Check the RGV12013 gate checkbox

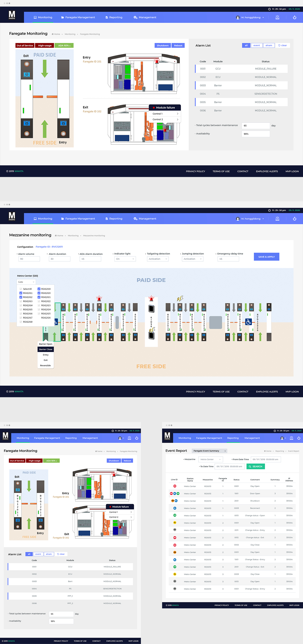click(x=21, y=301)
